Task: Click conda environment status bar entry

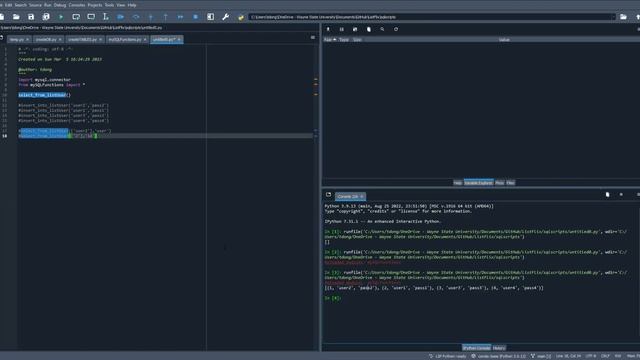Action: point(499,356)
